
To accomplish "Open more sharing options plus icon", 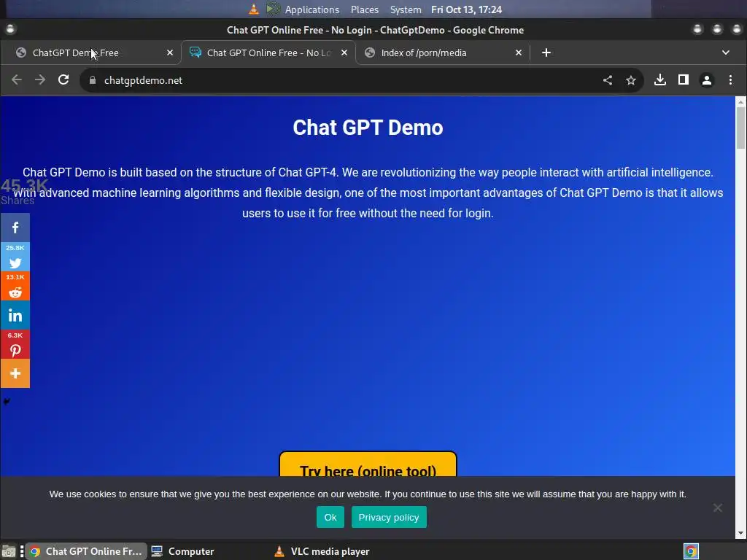I will (15, 373).
